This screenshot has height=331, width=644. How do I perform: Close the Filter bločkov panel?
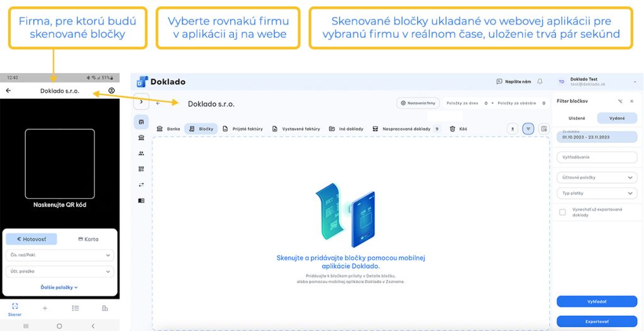(631, 101)
